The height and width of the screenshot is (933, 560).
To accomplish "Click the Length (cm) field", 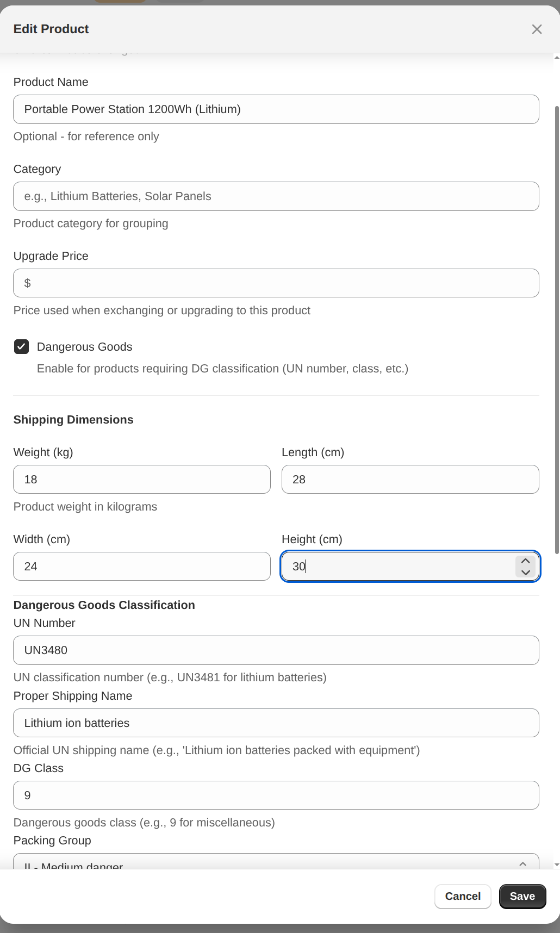I will click(x=410, y=480).
